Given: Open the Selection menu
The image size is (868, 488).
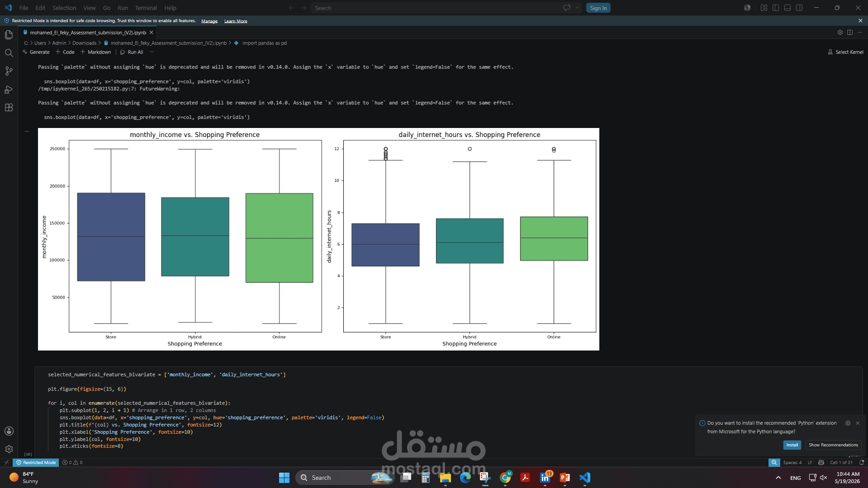Looking at the screenshot, I should [64, 8].
